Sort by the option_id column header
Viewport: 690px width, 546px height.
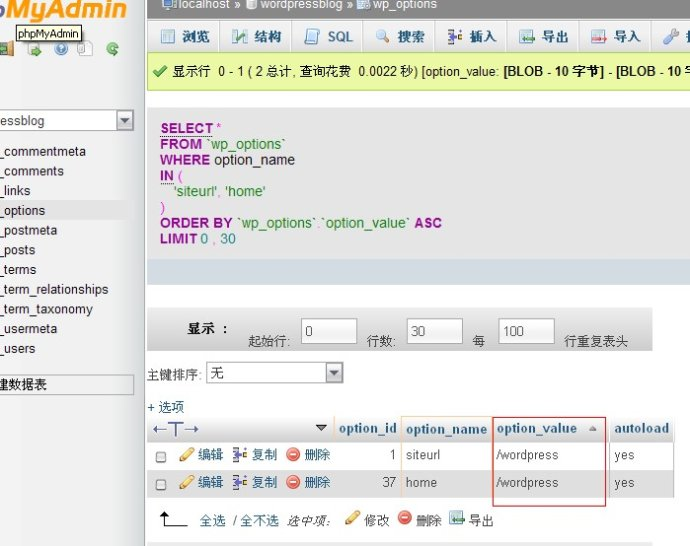coord(367,428)
